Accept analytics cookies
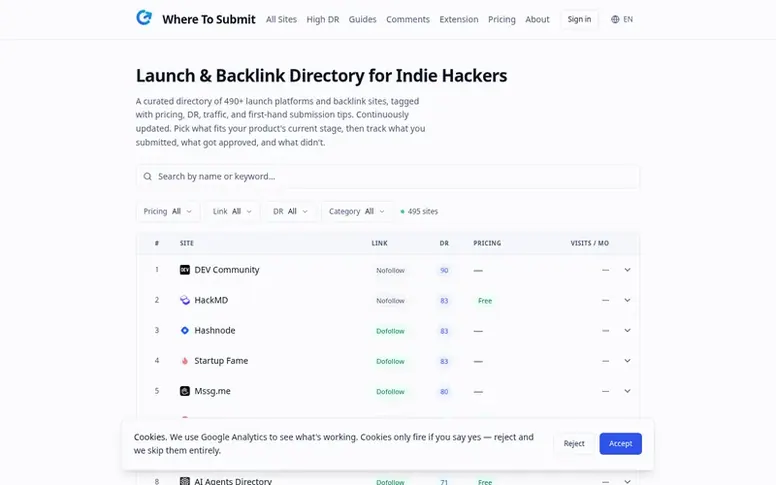 pyautogui.click(x=621, y=443)
